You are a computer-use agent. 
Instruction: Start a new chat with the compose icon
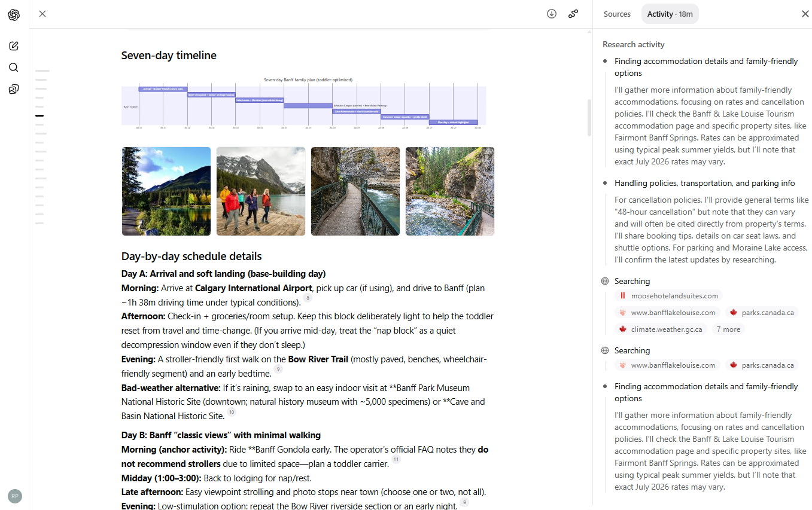click(14, 45)
